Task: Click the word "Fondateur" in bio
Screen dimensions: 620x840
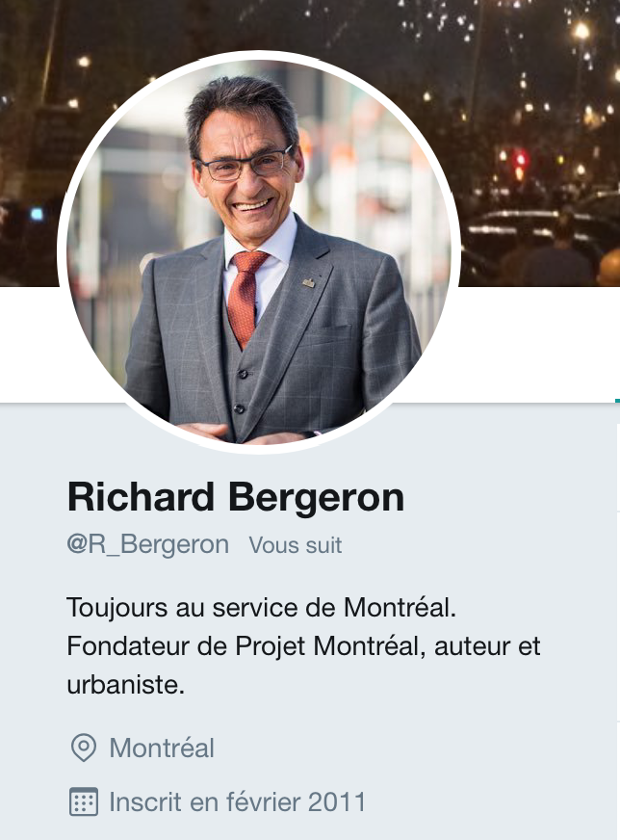Action: click(x=128, y=646)
